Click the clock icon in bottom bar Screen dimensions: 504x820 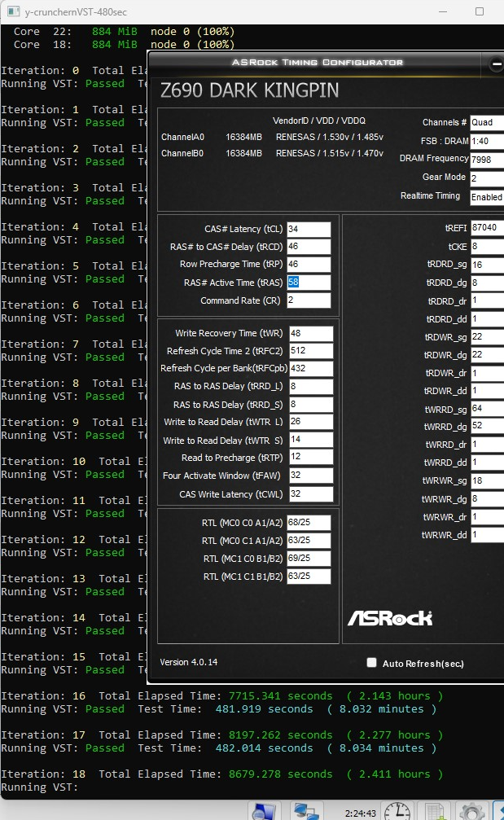[x=397, y=811]
